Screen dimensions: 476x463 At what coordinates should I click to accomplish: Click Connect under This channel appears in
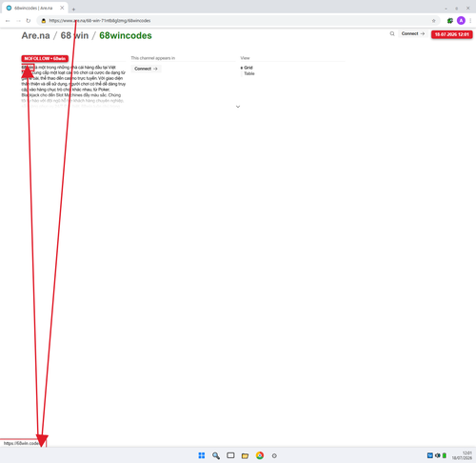tap(146, 69)
